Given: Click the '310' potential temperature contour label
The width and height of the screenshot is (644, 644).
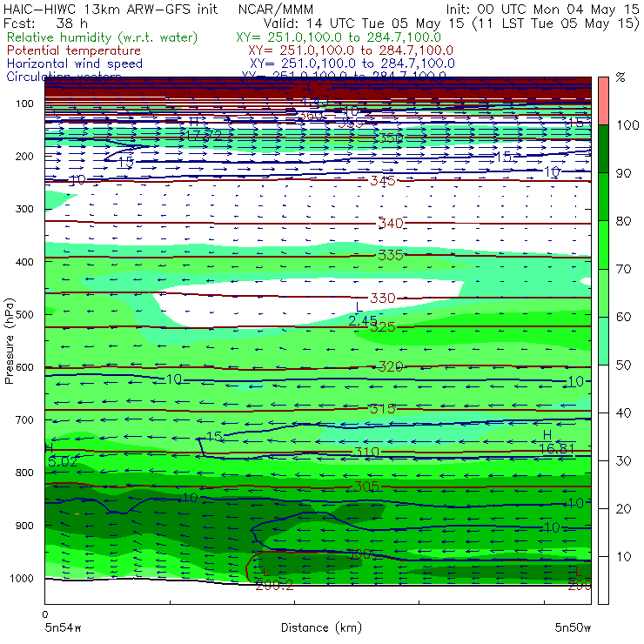Looking at the screenshot, I should pos(366,453).
